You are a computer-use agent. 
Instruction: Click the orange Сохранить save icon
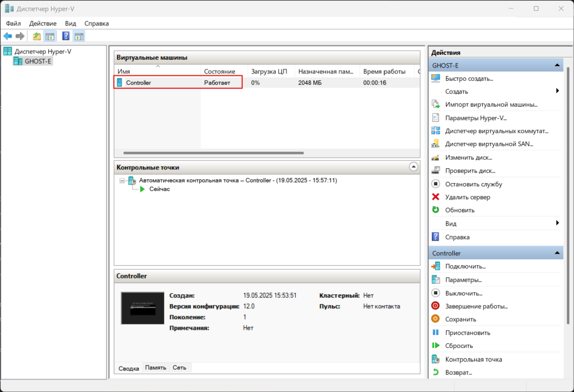tap(436, 319)
